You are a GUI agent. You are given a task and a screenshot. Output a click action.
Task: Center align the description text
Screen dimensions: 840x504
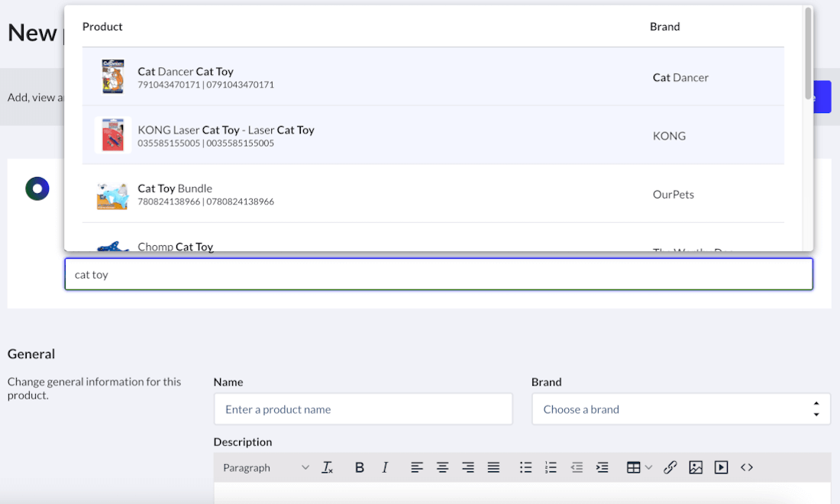point(442,467)
